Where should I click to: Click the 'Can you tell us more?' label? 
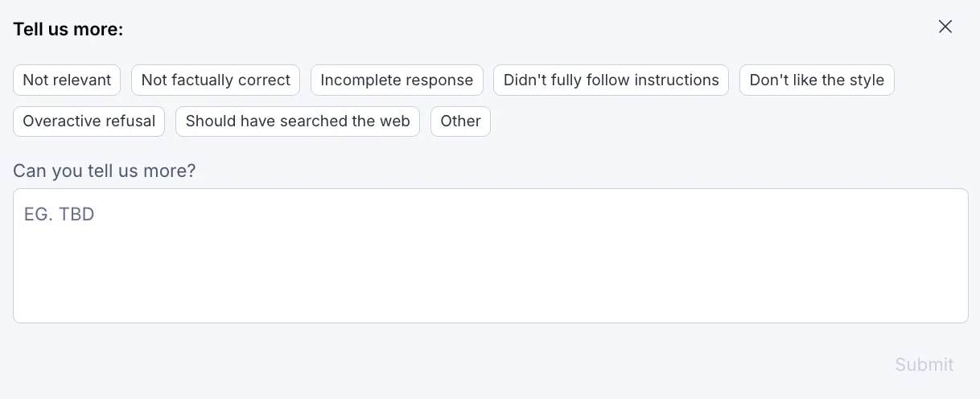105,171
